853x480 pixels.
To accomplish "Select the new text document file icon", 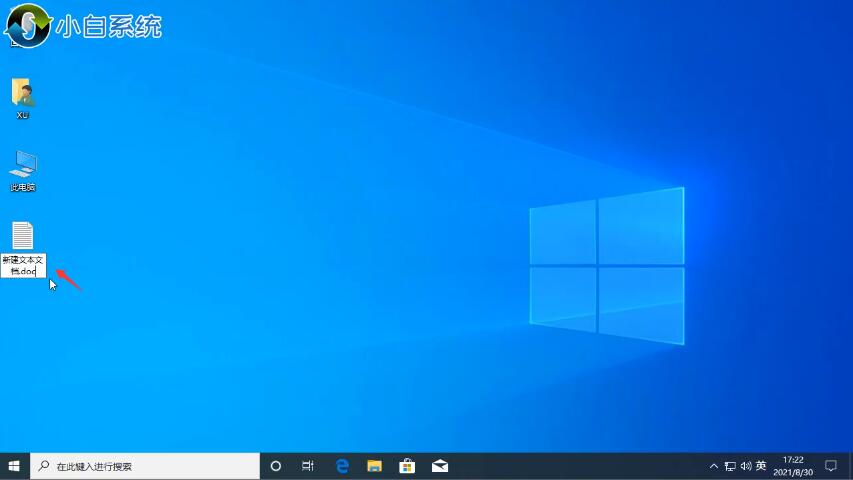I will (22, 236).
